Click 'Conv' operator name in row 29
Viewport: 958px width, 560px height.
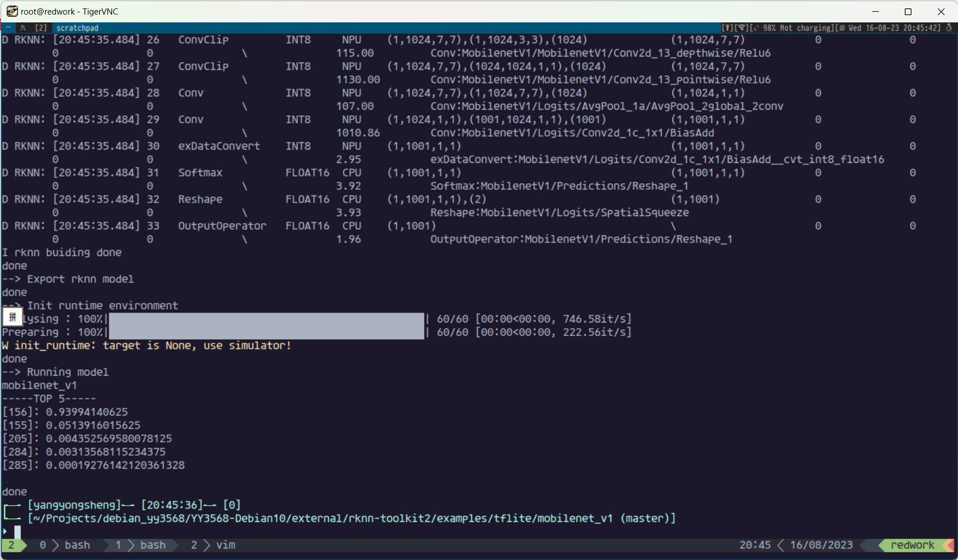coord(190,120)
